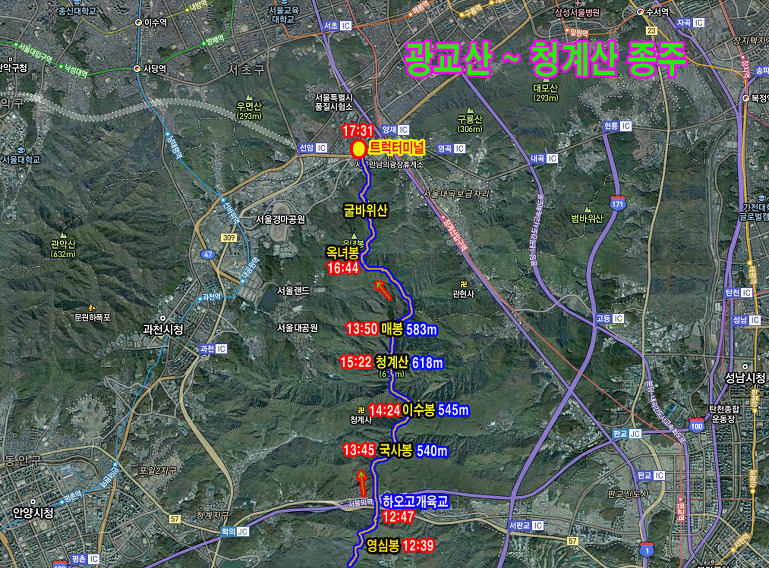Viewport: 769px width, 568px height.
Task: Click the 사당역 subway station marker
Action: [x=139, y=69]
